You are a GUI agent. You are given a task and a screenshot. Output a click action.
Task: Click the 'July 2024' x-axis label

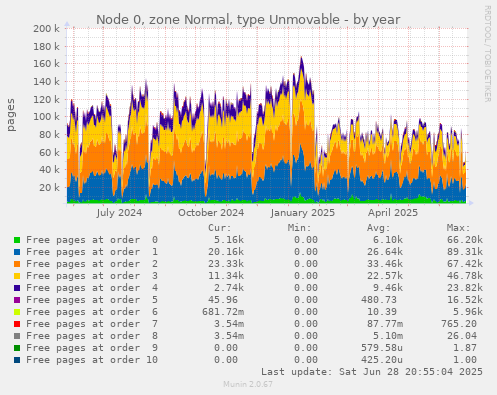119,213
